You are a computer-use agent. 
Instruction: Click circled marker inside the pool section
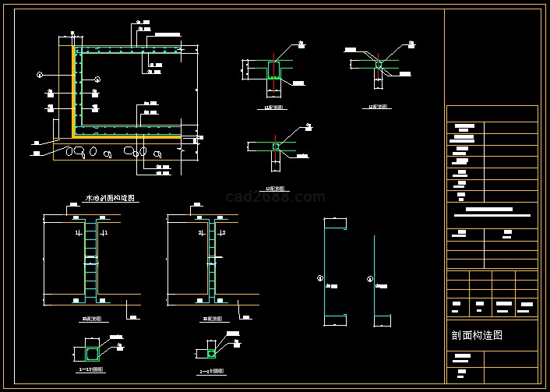[x=97, y=79]
